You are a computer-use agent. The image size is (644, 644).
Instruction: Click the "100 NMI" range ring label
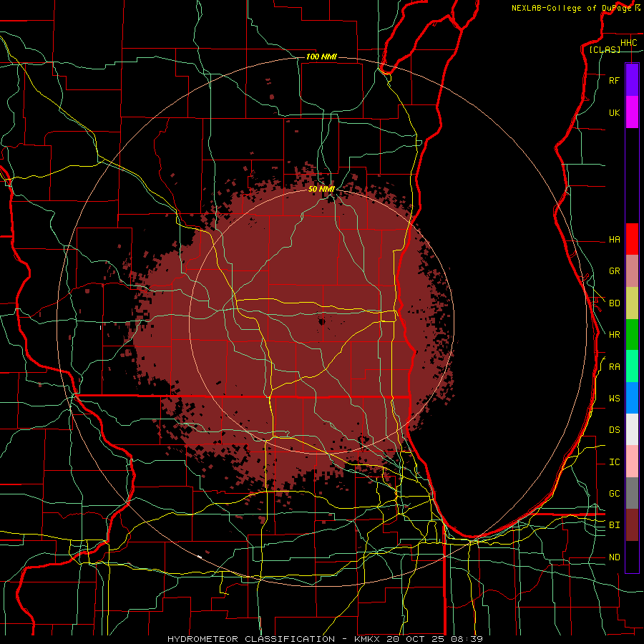coord(321,57)
